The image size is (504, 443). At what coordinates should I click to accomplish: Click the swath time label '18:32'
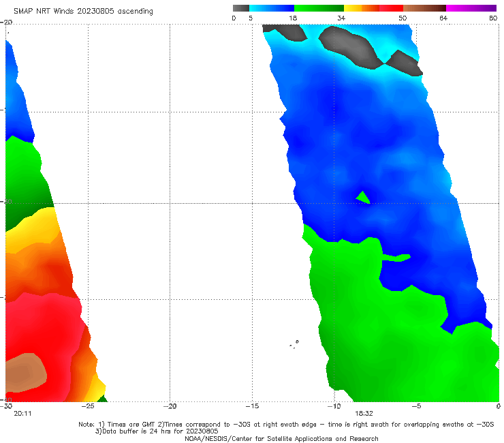[364, 414]
